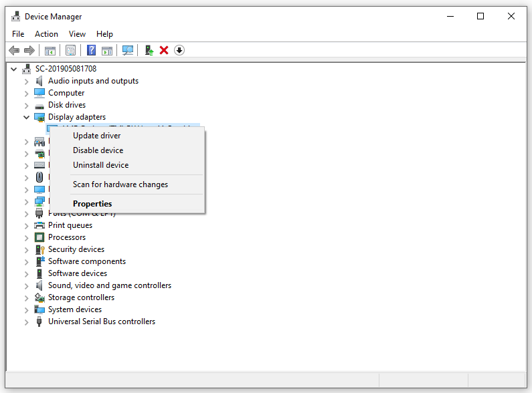Click the Device Manager title bar icon
The height and width of the screenshot is (393, 532).
(x=15, y=16)
